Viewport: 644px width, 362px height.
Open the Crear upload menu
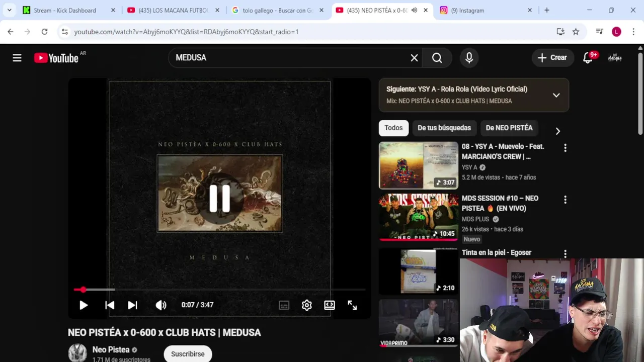pyautogui.click(x=552, y=58)
